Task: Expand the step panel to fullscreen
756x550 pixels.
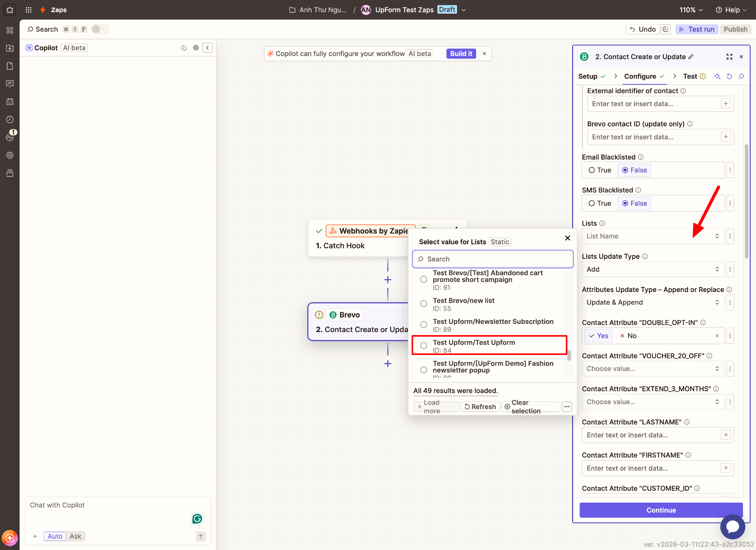Action: tap(729, 57)
